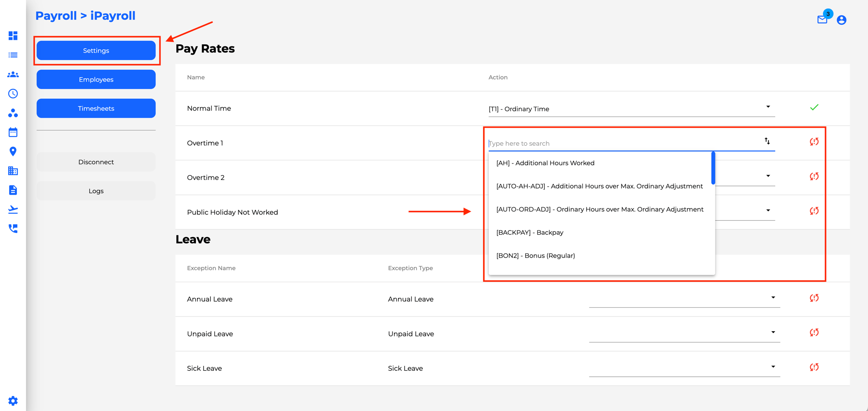Image resolution: width=868 pixels, height=411 pixels.
Task: Open the calendar icon in the sidebar
Action: coord(13,132)
